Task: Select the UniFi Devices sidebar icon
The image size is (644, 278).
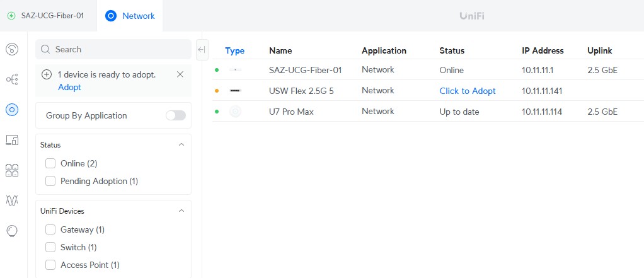Action: click(x=11, y=110)
